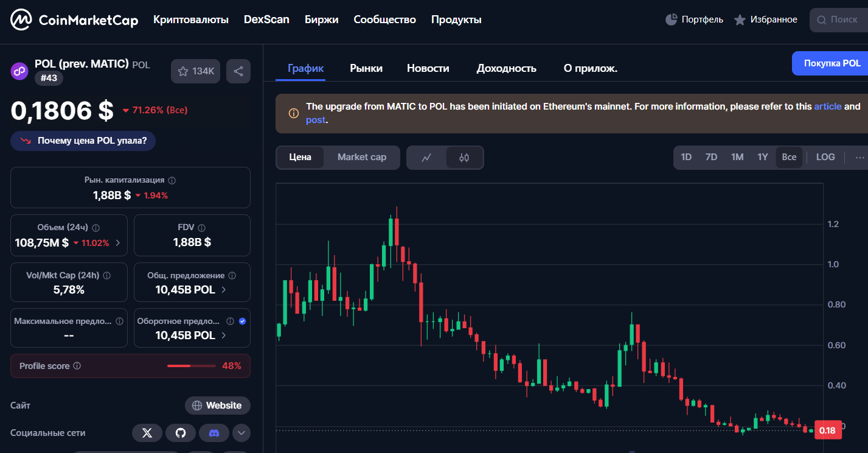868x453 pixels.
Task: Set chart range to 1Y
Action: coord(763,157)
